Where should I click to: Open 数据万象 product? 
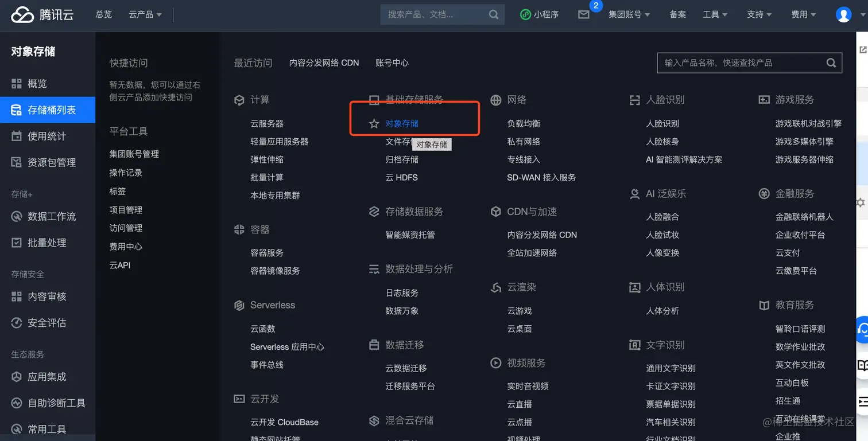[x=402, y=311]
